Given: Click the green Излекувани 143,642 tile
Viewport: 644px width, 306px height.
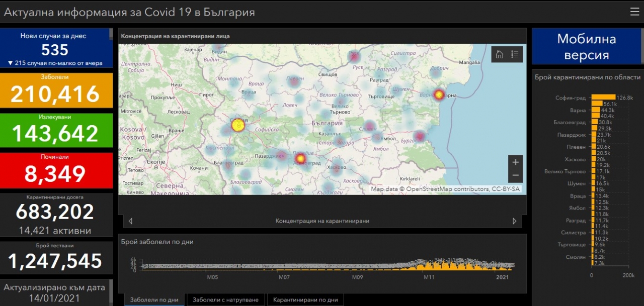Looking at the screenshot, I should (x=55, y=130).
